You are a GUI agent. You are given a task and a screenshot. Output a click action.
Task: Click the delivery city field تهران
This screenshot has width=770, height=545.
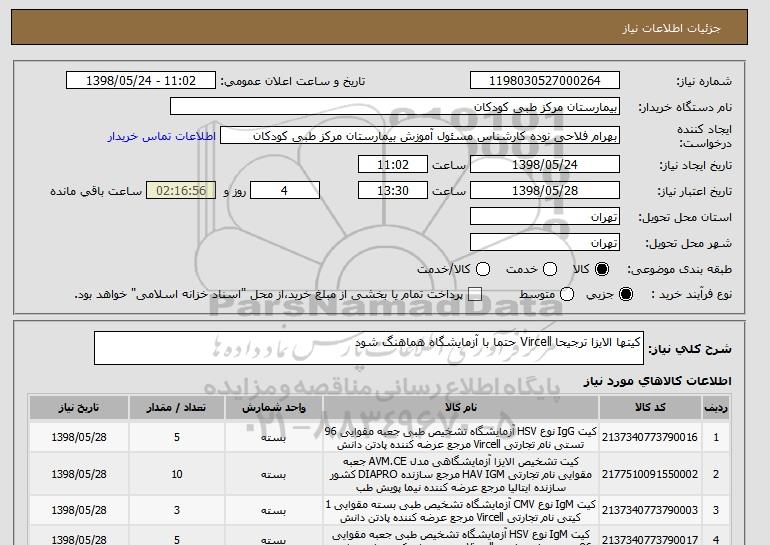(x=545, y=243)
